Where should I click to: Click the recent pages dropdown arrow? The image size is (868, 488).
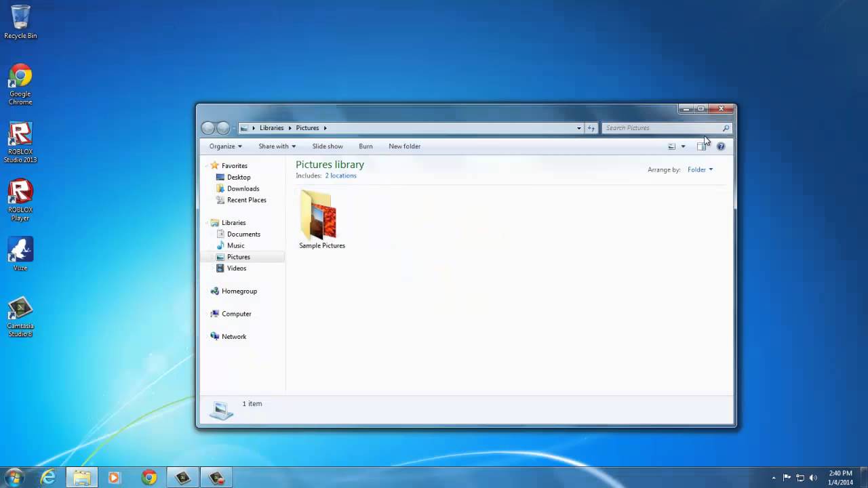pyautogui.click(x=234, y=128)
